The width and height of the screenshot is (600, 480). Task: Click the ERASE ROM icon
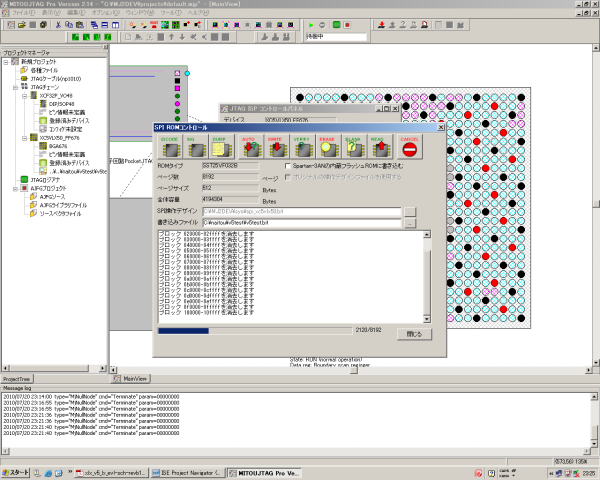pos(328,148)
